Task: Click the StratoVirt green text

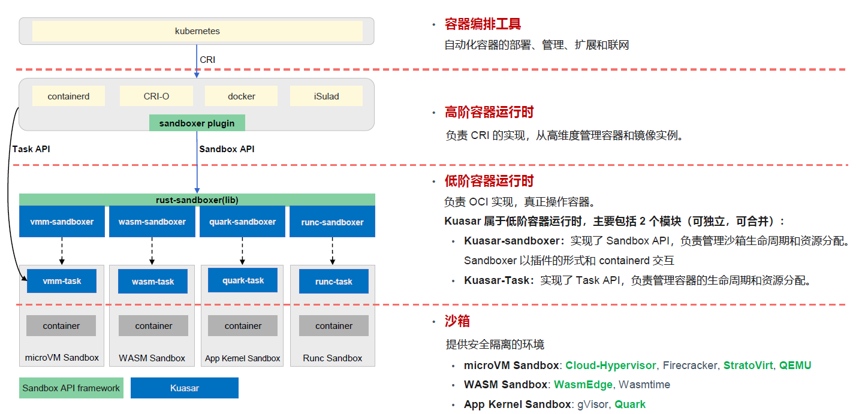Action: (x=748, y=365)
